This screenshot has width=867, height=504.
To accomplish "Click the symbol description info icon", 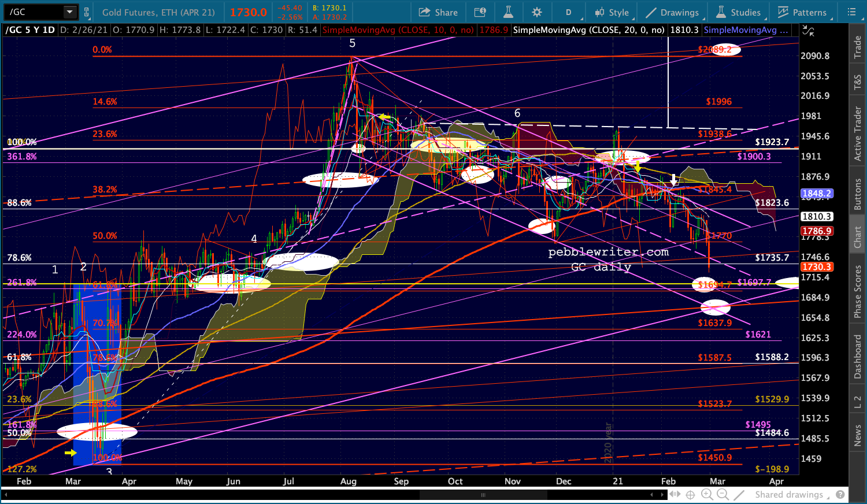I will click(480, 12).
